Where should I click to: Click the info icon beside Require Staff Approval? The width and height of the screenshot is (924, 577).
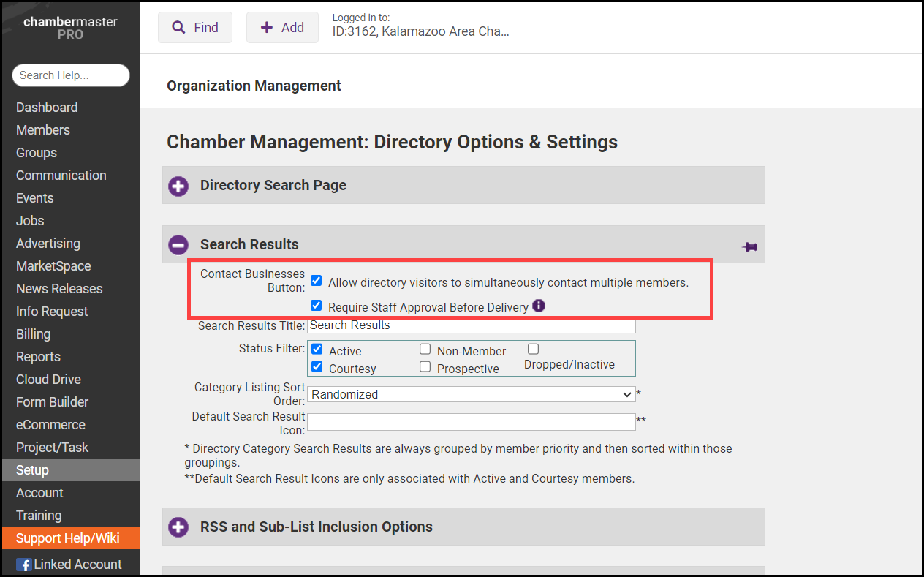click(x=539, y=306)
